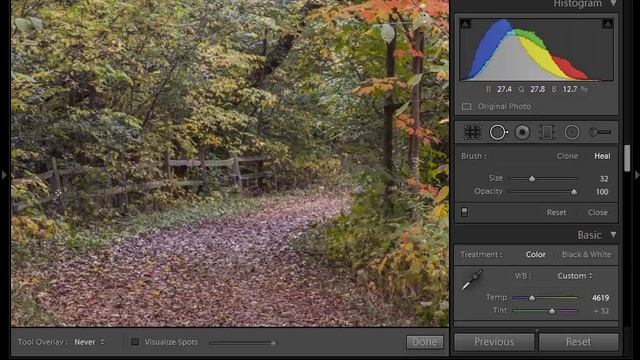Image resolution: width=640 pixels, height=360 pixels.
Task: Click the histogram graph
Action: point(536,49)
